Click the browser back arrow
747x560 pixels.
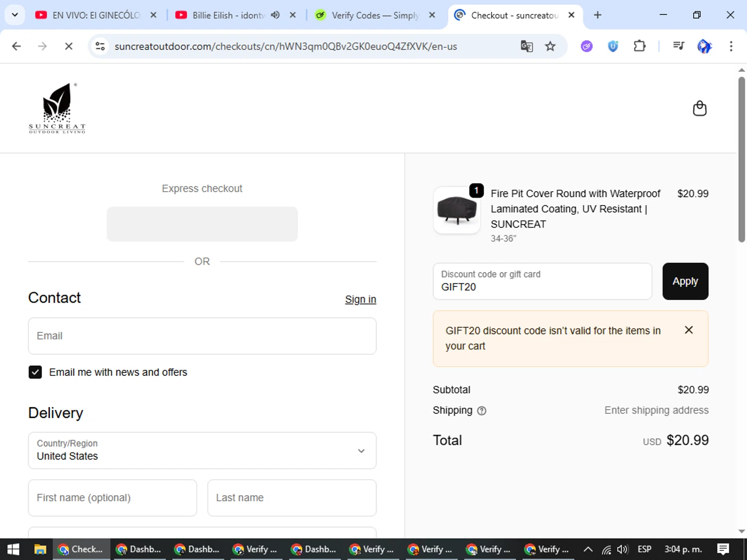tap(16, 46)
